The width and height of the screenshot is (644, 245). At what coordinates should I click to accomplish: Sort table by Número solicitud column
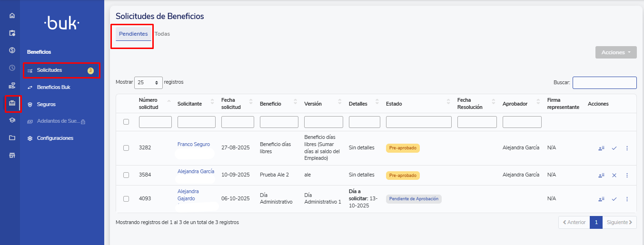click(149, 103)
